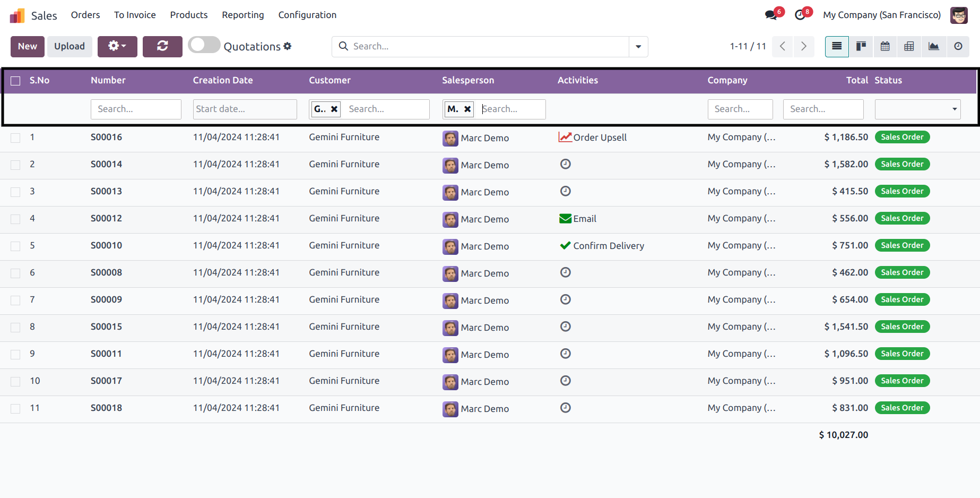Image resolution: width=980 pixels, height=498 pixels.
Task: Open the Configuration menu
Action: click(307, 15)
